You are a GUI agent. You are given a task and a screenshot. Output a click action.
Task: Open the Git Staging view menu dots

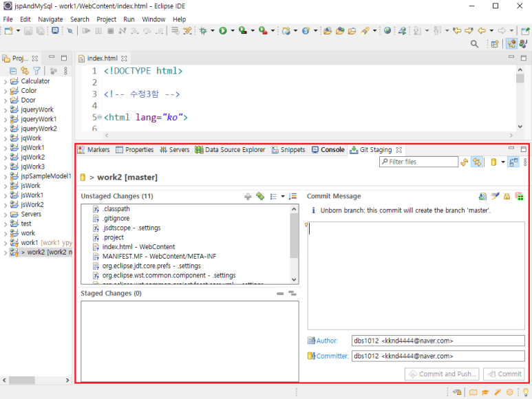tap(525, 162)
